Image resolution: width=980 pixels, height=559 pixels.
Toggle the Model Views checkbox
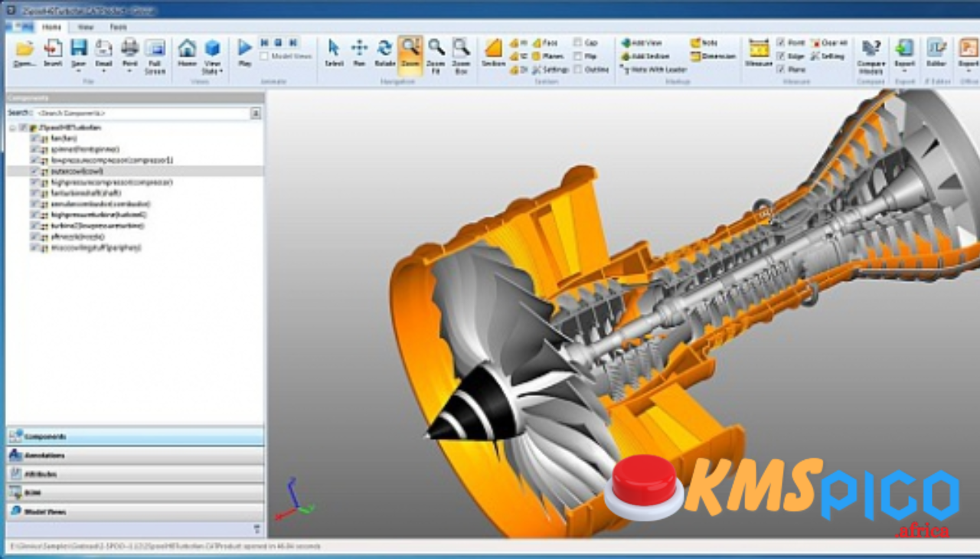click(x=264, y=57)
